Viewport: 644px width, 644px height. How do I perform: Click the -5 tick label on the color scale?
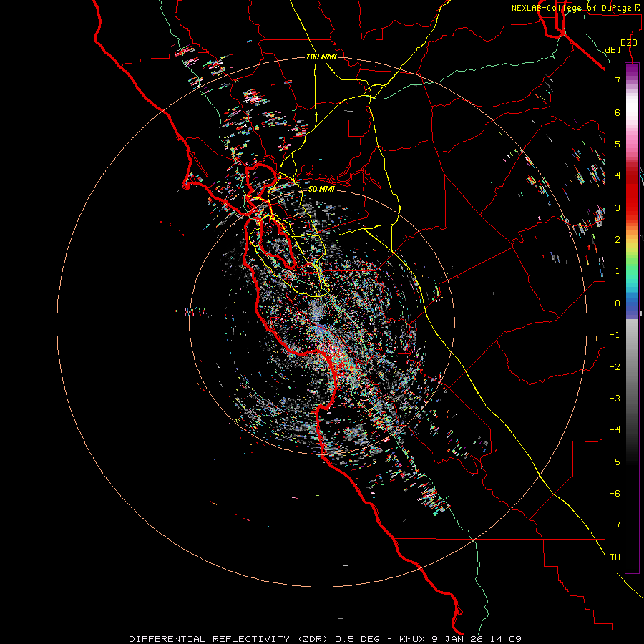coord(615,462)
